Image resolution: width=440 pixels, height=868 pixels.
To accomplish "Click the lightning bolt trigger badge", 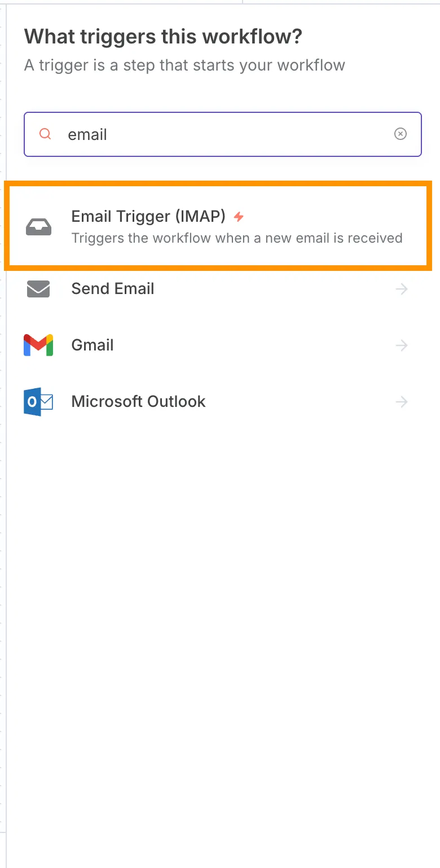I will pos(239,217).
